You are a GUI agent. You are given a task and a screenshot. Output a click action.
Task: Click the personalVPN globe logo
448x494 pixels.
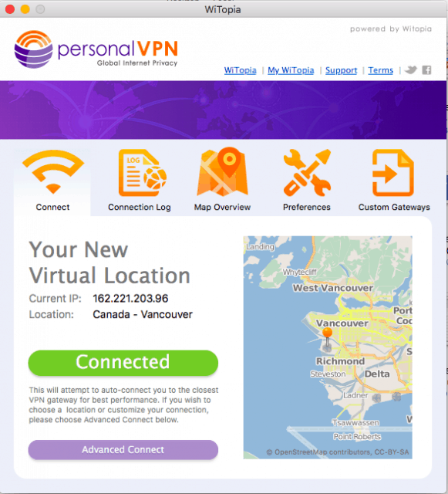coord(34,49)
